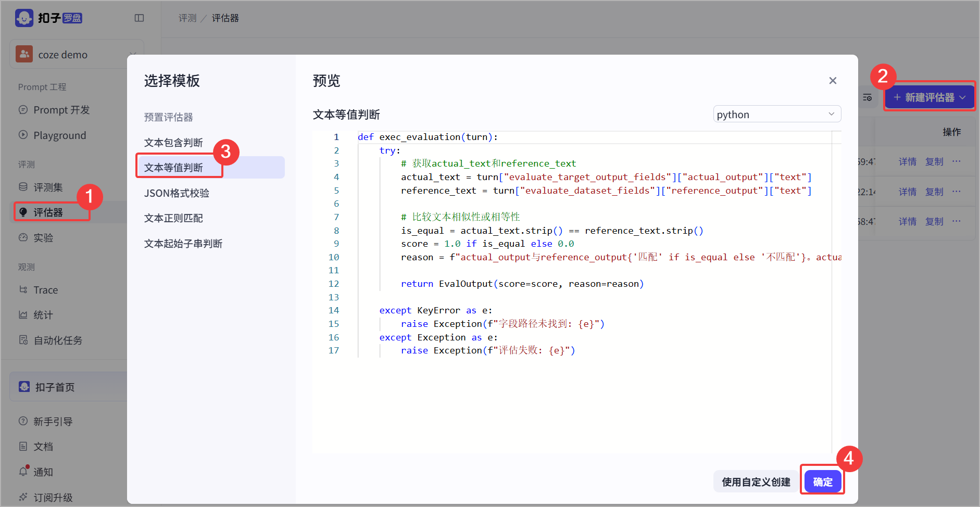Expand the coze demo workspace switcher

point(133,54)
